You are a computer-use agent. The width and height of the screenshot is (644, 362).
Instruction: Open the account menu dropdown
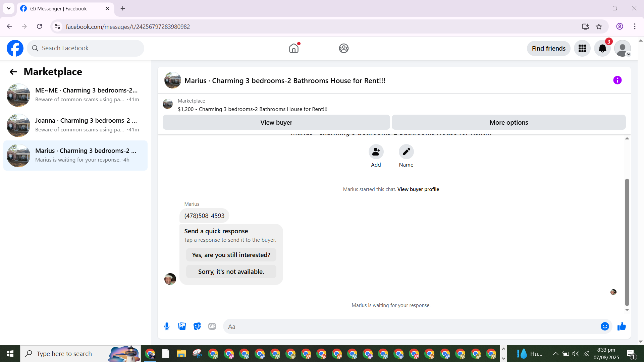tap(623, 49)
